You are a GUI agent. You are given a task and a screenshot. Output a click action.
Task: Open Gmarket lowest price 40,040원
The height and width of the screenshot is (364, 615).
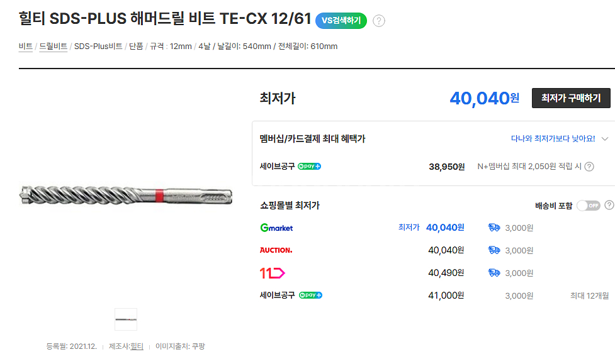tap(445, 228)
